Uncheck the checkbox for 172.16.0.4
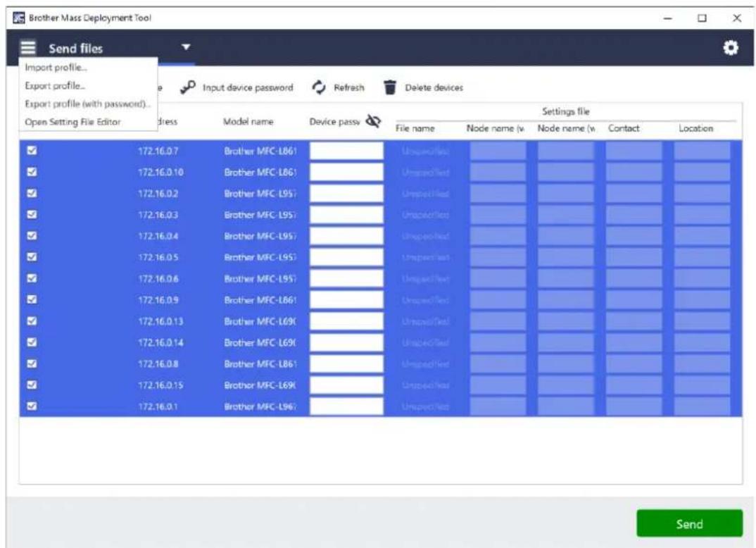756x548 pixels. (x=32, y=235)
